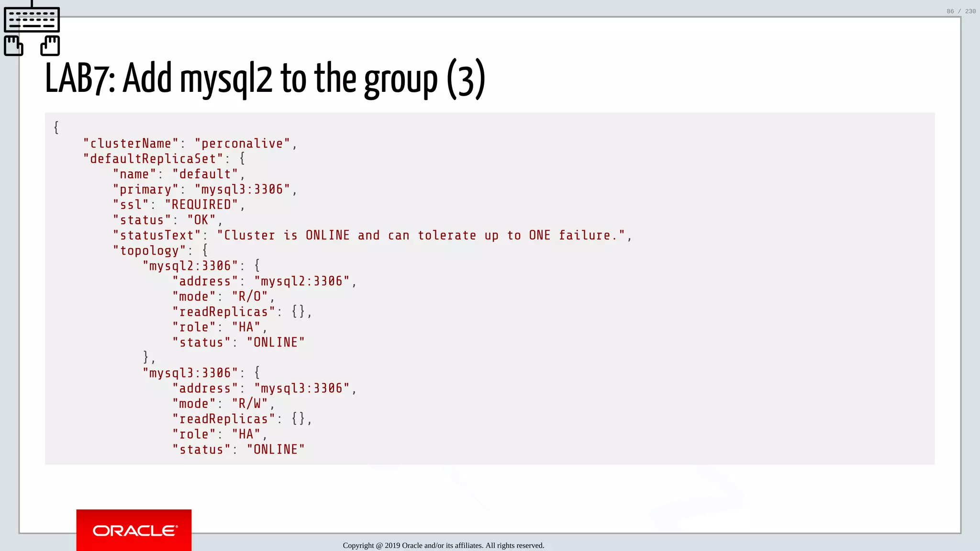Click the "name": "default" line
980x551 pixels.
pyautogui.click(x=179, y=174)
